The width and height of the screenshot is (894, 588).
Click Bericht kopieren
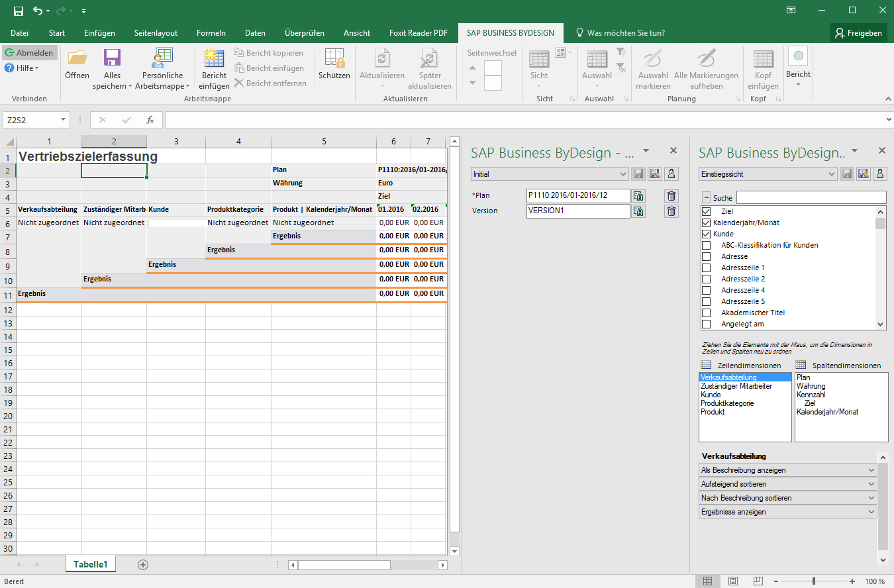click(x=269, y=53)
